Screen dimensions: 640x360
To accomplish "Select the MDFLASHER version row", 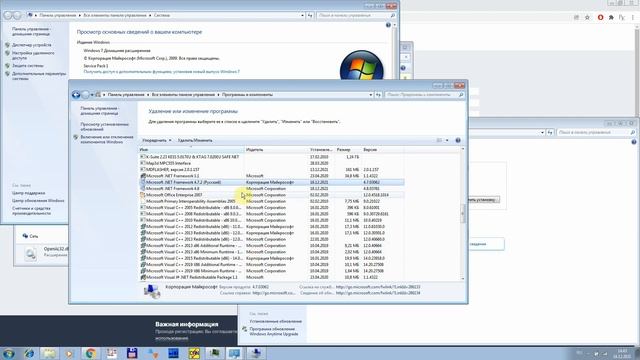I will coord(271,169).
